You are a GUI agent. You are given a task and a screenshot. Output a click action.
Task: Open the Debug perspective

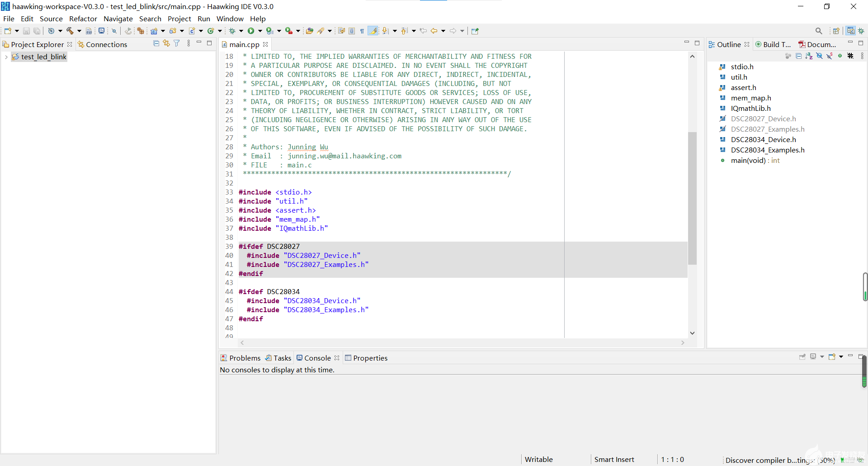click(x=861, y=31)
